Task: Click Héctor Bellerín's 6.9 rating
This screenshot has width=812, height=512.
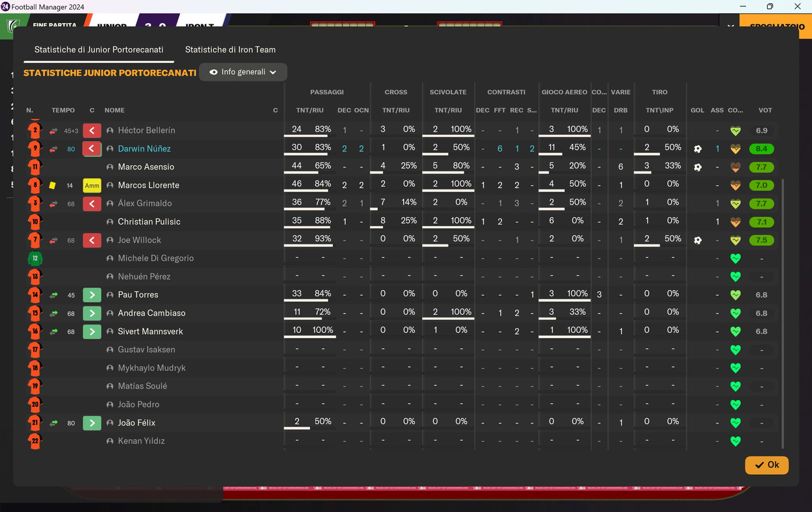Action: point(761,131)
